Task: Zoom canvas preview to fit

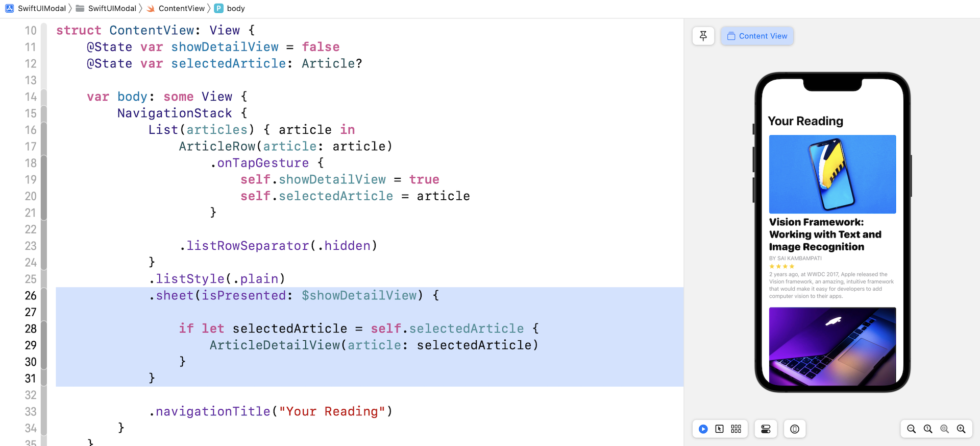Action: (x=944, y=429)
